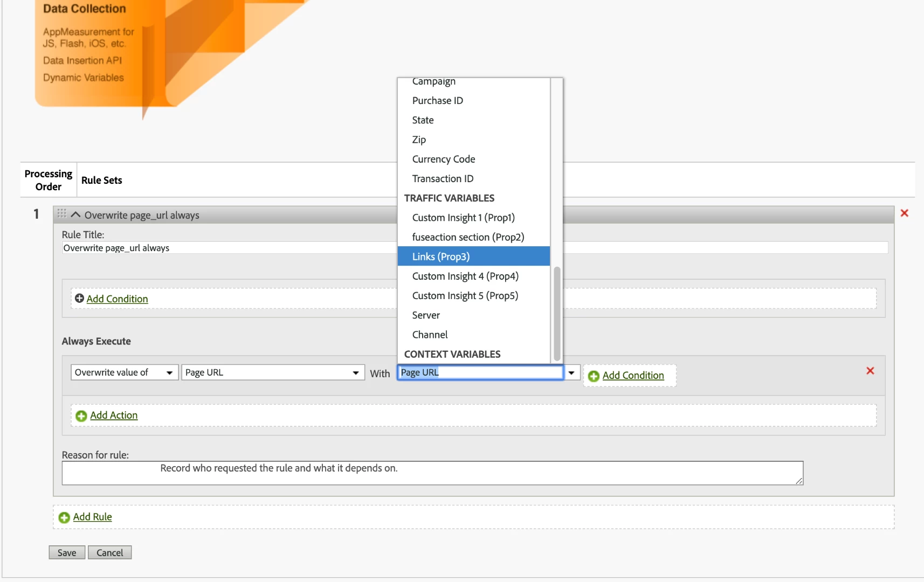This screenshot has height=582, width=924.
Task: Open the Page URL target variable dropdown
Action: tap(273, 372)
